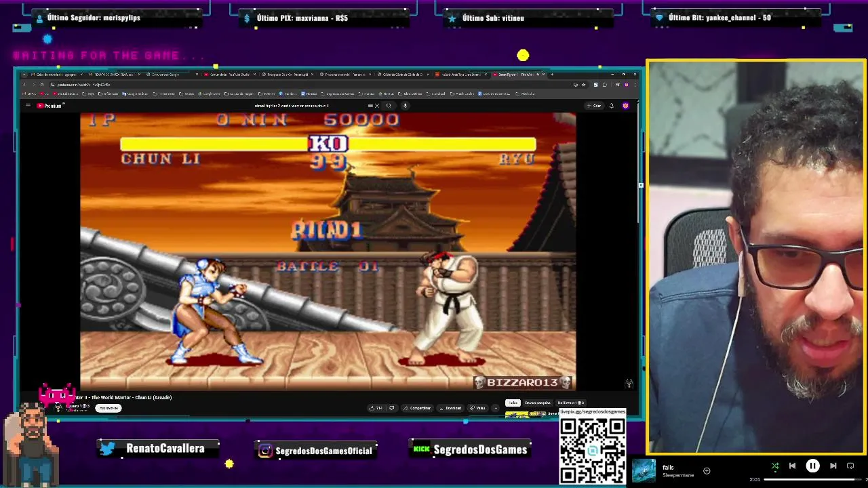Click the Inscrever-se subscribe button

(108, 408)
